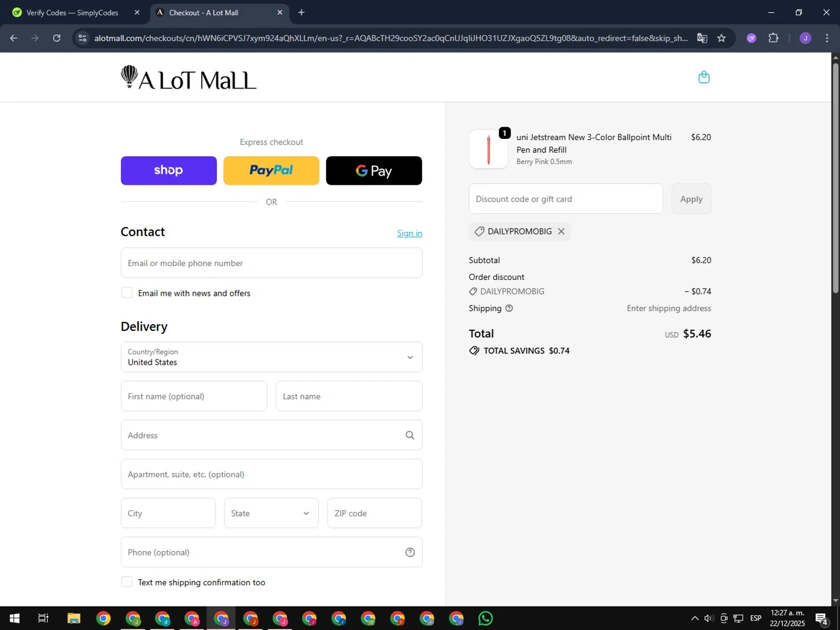
Task: Click the pen product thumbnail
Action: click(x=488, y=149)
